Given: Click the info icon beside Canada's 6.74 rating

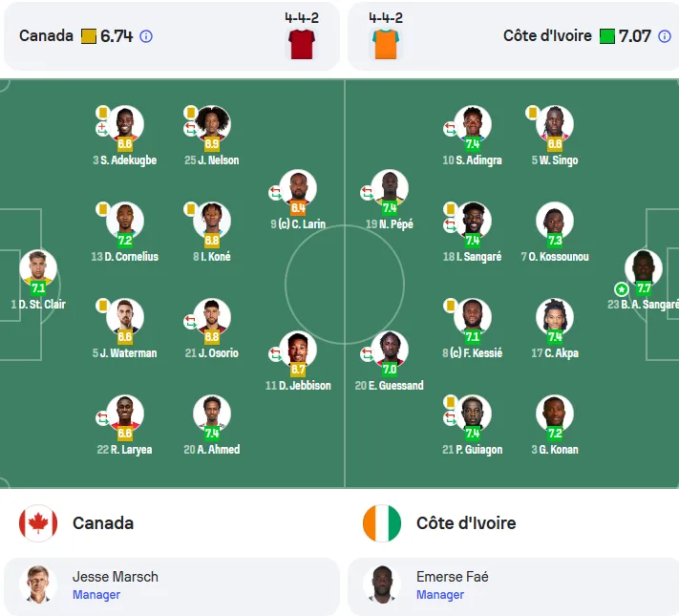Looking at the screenshot, I should 146,36.
